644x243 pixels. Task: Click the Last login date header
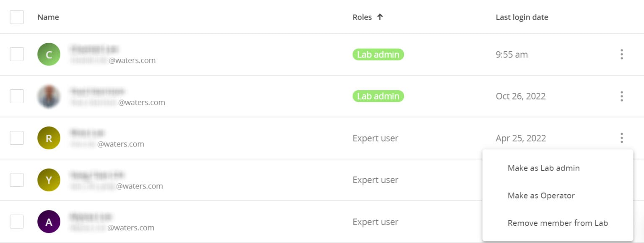coord(522,17)
